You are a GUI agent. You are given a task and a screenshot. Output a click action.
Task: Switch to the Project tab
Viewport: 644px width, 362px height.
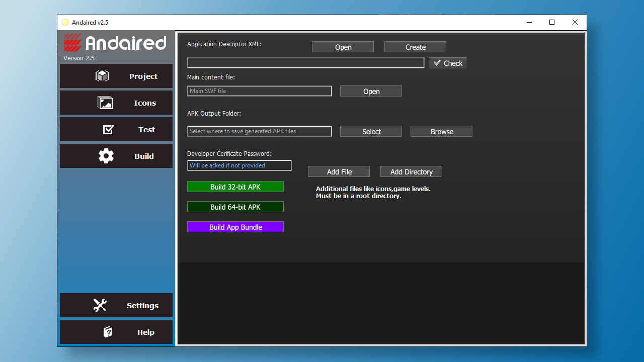(116, 76)
